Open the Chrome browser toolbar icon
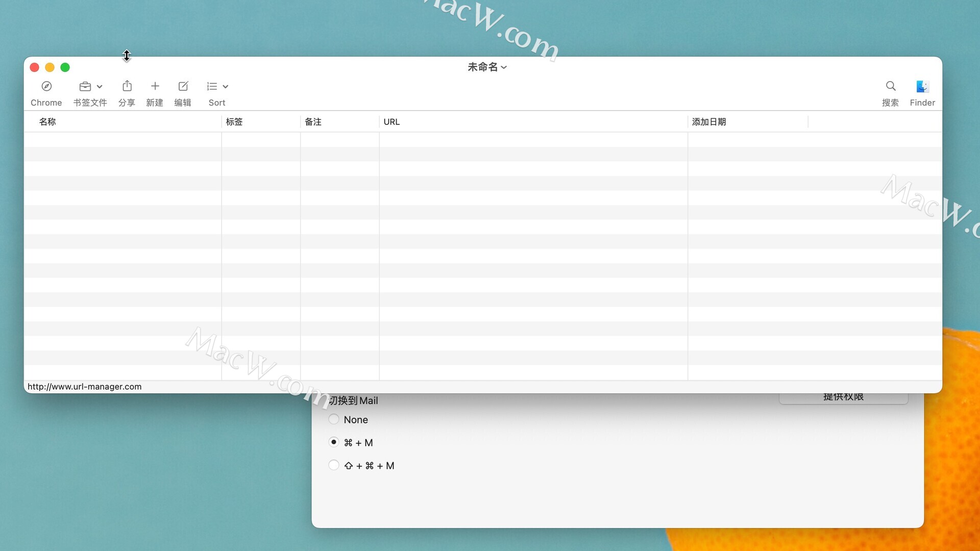This screenshot has width=980, height=551. [x=46, y=86]
